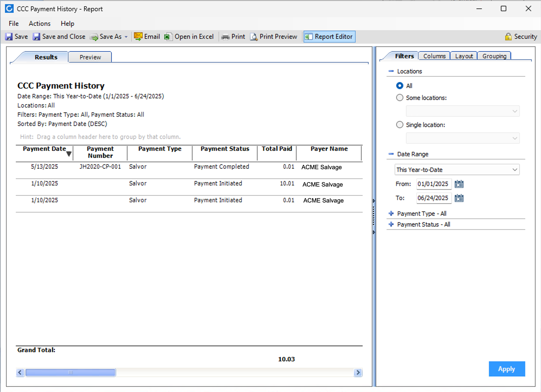
Task: Click the Payment Date sort descending arrow
Action: point(69,154)
